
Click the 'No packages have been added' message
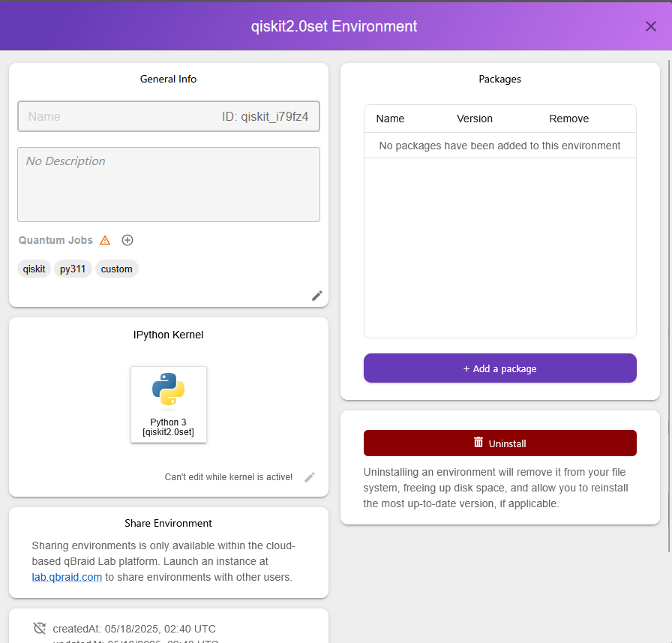point(499,146)
